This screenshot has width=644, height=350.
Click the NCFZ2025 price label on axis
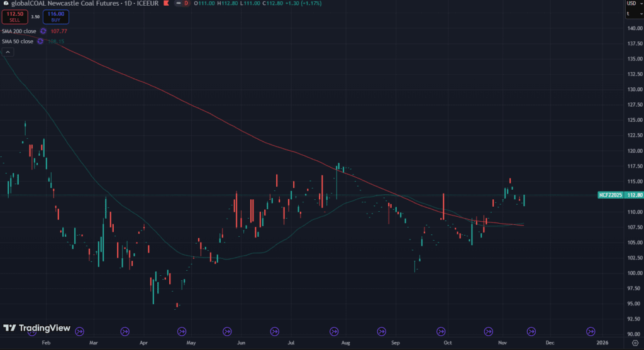coord(610,195)
